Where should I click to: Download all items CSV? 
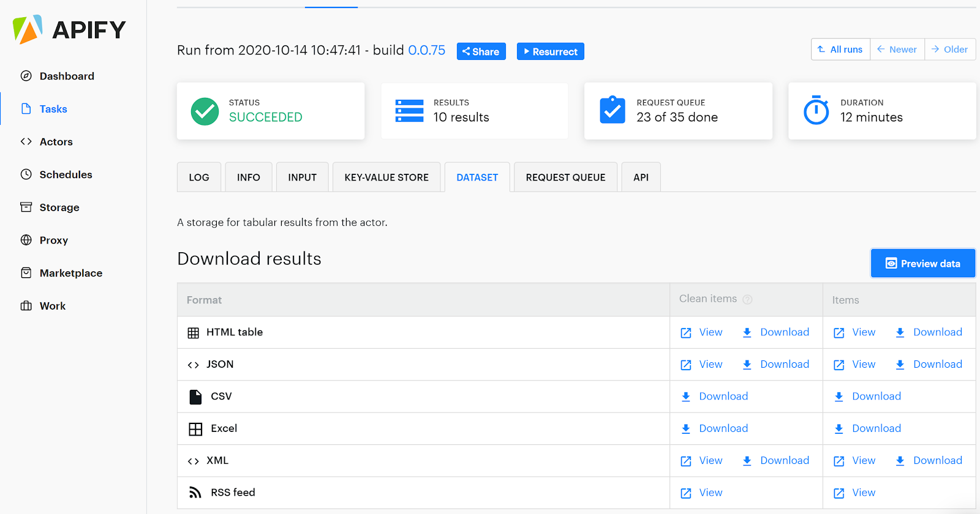pos(867,397)
